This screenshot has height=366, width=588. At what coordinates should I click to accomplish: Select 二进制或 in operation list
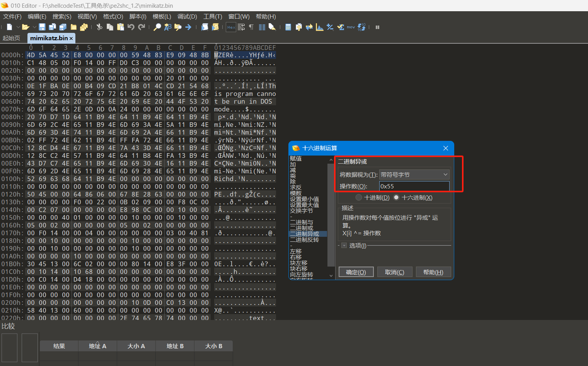coord(302,228)
